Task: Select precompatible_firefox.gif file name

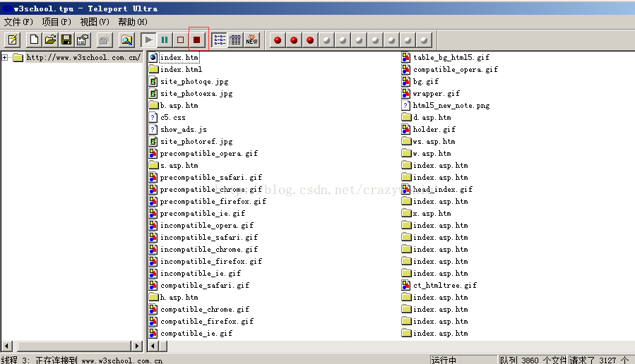Action: pos(213,202)
